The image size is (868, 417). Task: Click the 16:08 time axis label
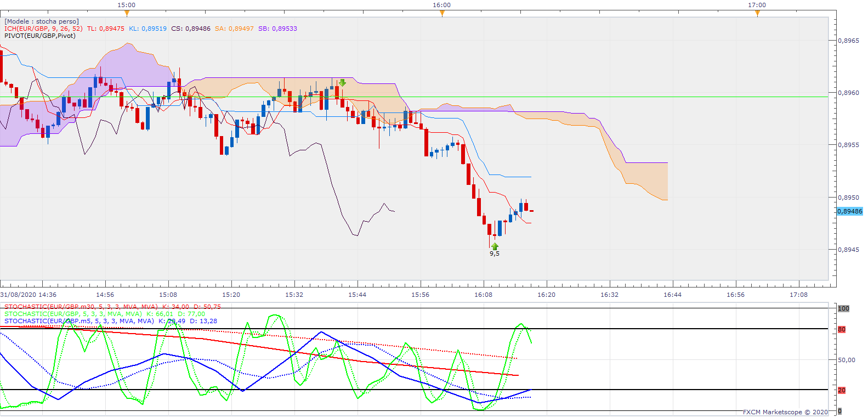coord(484,295)
